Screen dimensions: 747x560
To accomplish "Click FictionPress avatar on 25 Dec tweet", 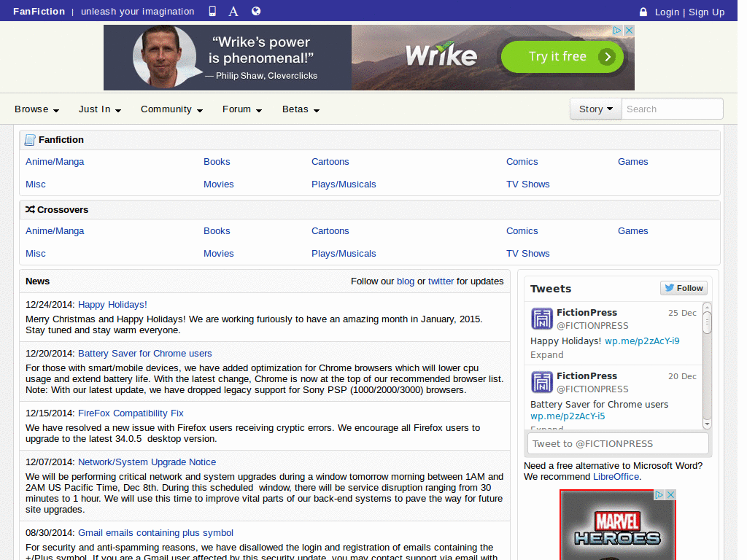I will pyautogui.click(x=542, y=319).
